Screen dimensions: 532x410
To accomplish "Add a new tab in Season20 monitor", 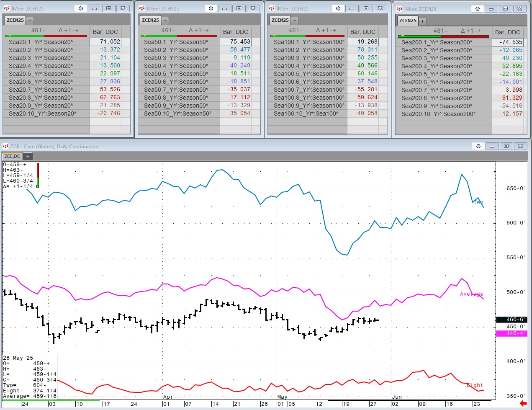I will (x=30, y=20).
